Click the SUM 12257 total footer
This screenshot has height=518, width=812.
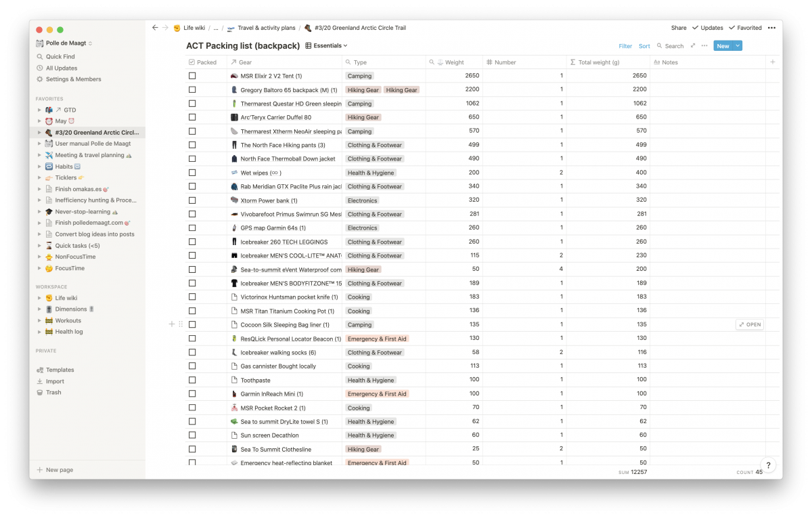coord(633,472)
